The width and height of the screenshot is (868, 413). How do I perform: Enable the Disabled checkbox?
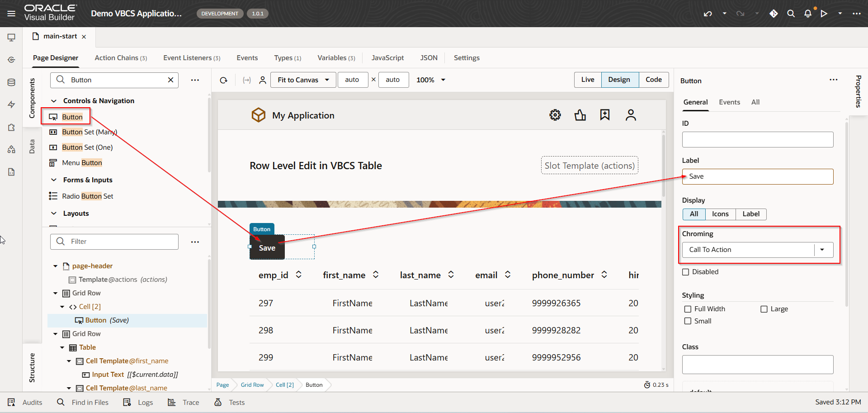[x=686, y=272]
